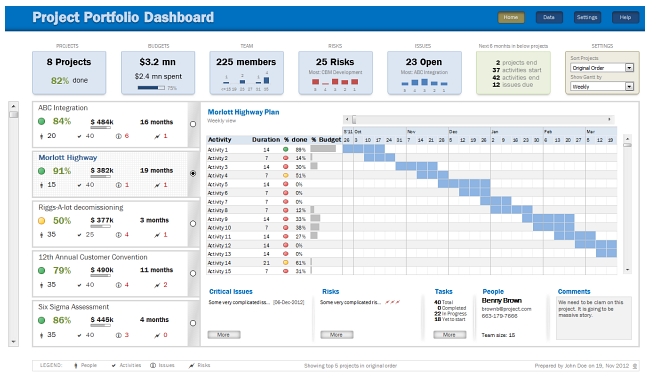Click the people icon in Riggs-A-lot card
663x378 pixels.
click(41, 235)
